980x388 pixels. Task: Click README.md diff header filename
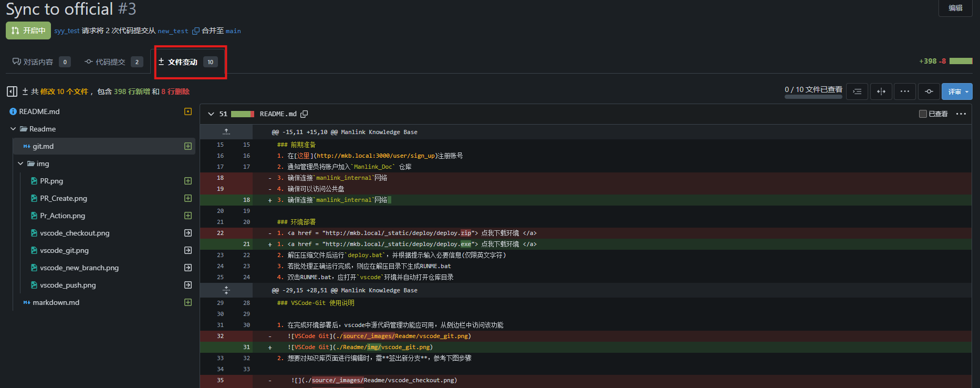278,114
